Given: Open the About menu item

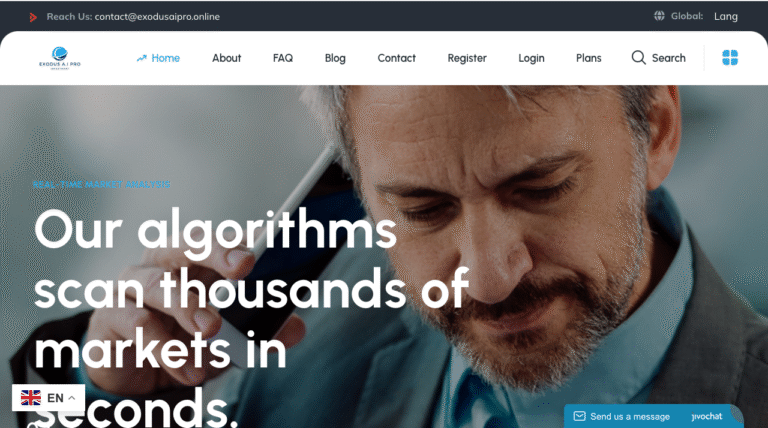Looking at the screenshot, I should (x=226, y=58).
